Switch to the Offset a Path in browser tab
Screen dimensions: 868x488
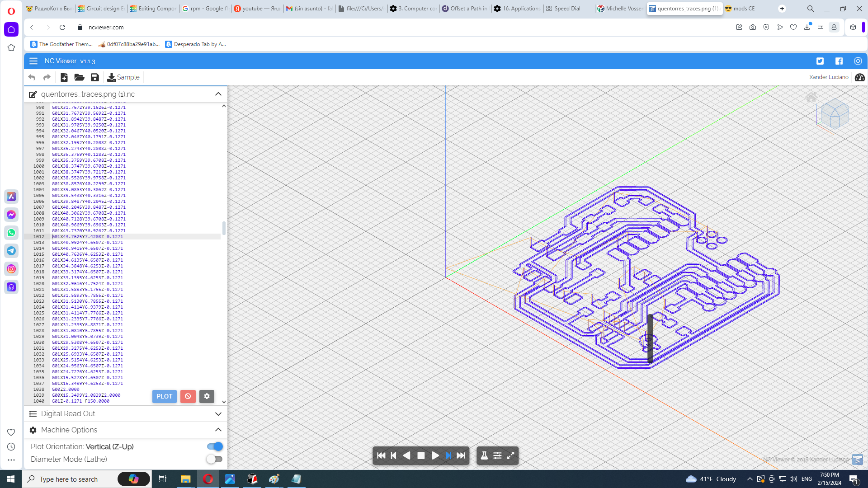[x=464, y=9]
